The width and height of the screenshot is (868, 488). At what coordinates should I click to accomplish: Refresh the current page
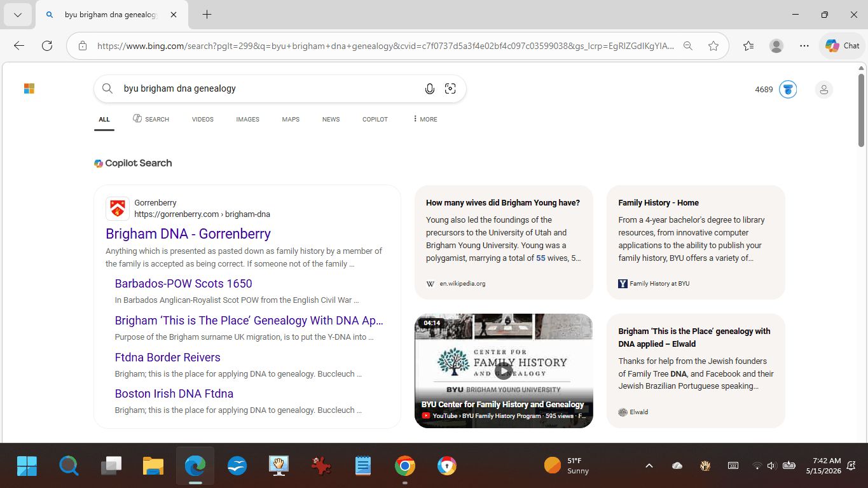coord(47,46)
